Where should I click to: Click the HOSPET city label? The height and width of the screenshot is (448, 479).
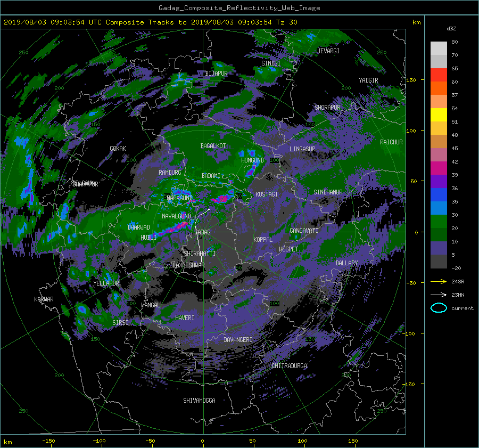(x=288, y=249)
